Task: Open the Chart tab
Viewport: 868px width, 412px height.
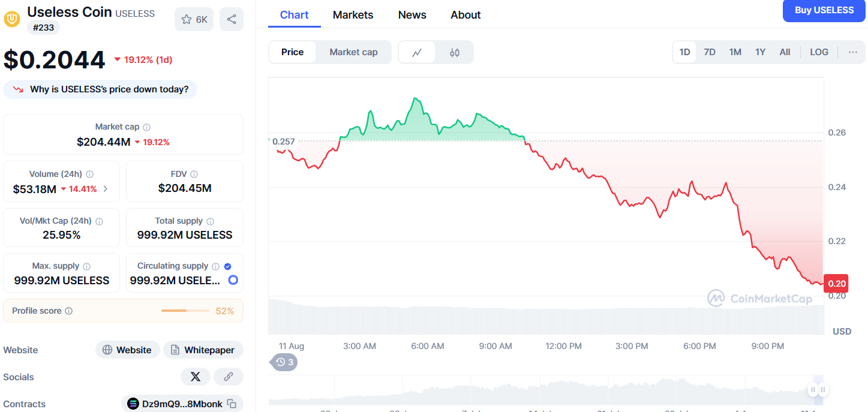Action: (x=295, y=15)
